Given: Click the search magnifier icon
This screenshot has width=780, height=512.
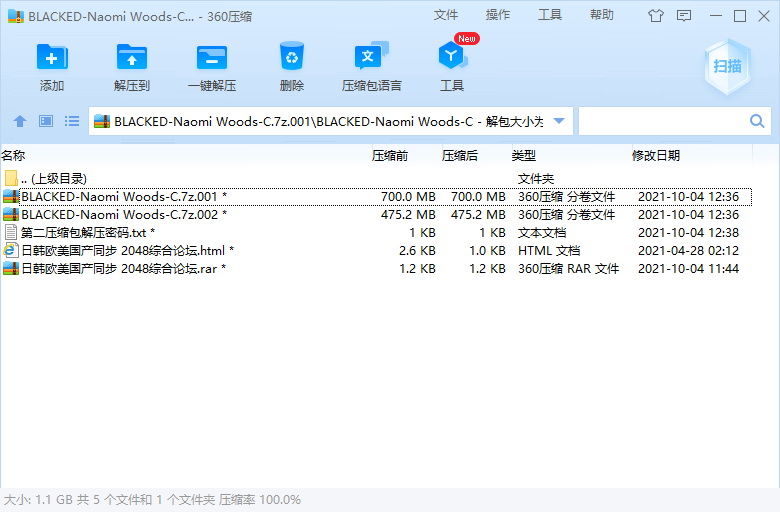Looking at the screenshot, I should tap(757, 121).
